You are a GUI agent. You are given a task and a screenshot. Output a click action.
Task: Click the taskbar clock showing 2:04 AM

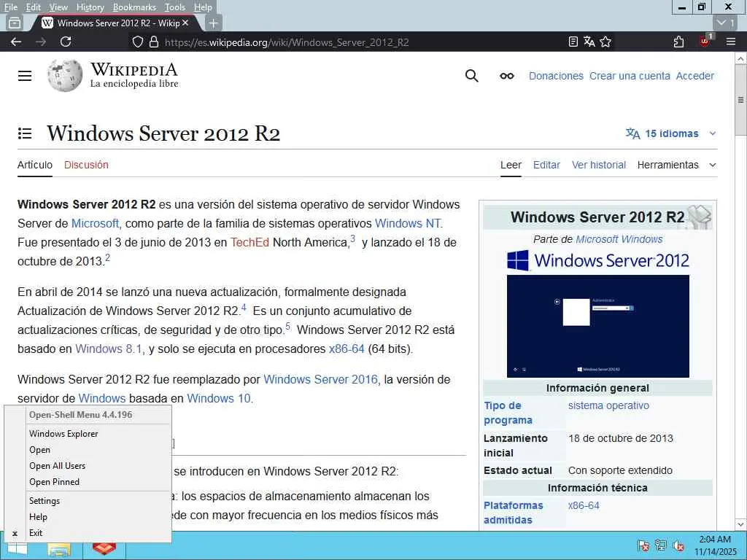tap(715, 545)
